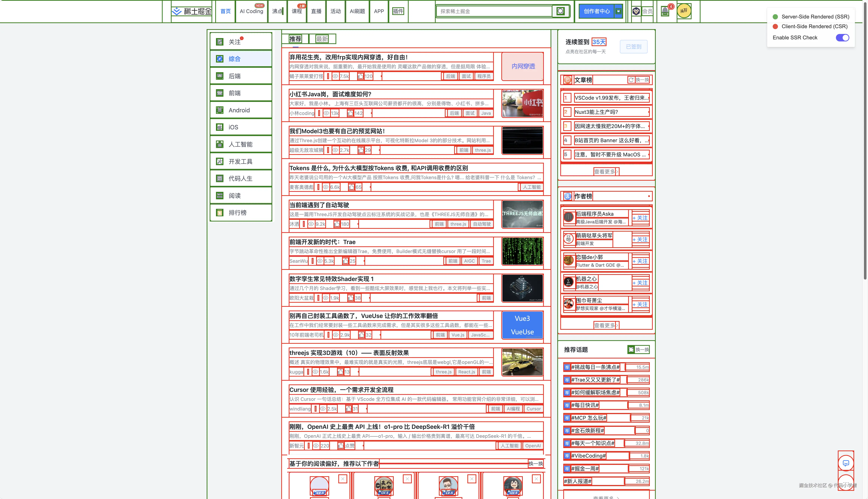This screenshot has width=868, height=499.
Task: Click the search magnifier icon
Action: [560, 11]
